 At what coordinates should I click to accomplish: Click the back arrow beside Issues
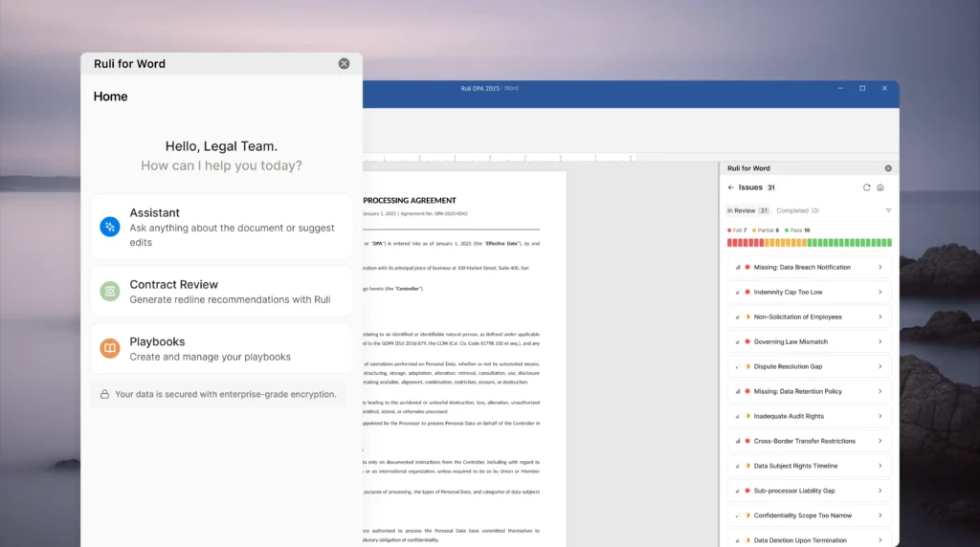(x=731, y=187)
